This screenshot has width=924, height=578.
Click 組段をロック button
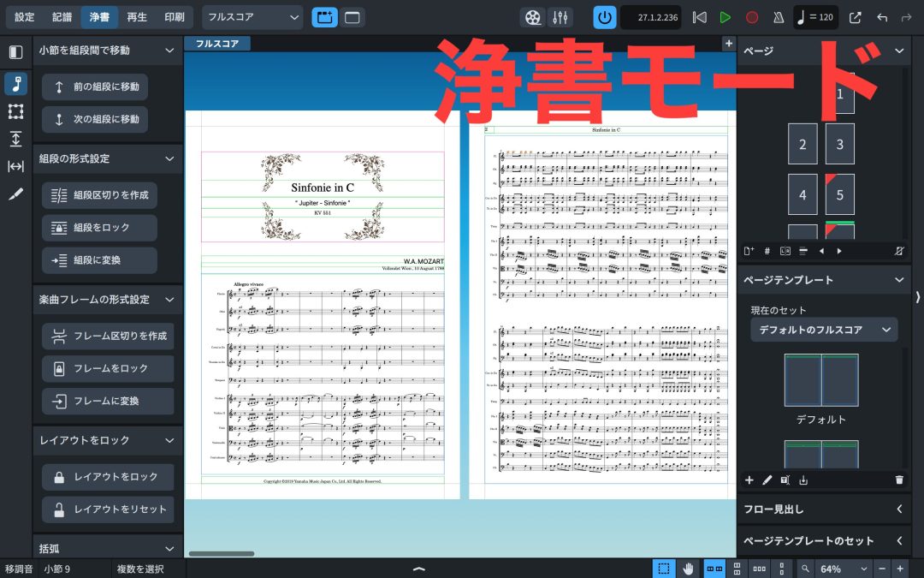pyautogui.click(x=99, y=228)
